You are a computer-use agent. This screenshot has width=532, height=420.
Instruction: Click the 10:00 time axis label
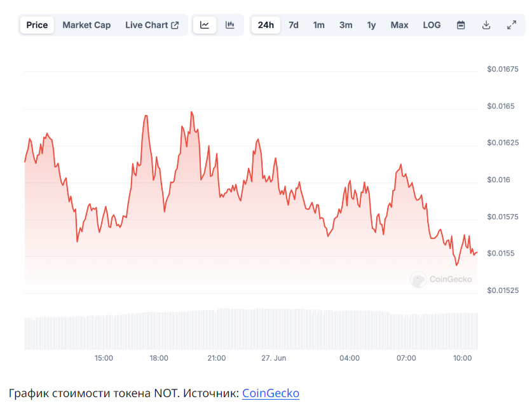coord(463,358)
